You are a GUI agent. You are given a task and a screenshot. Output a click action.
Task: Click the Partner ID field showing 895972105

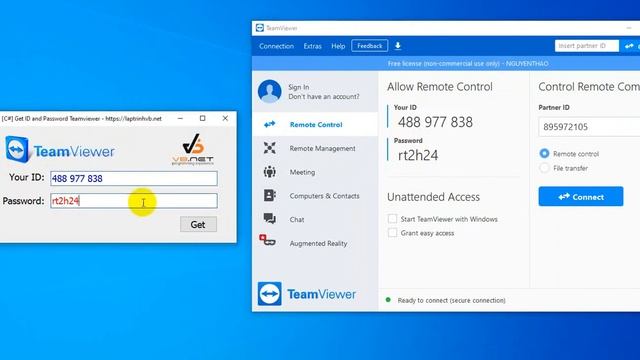click(x=589, y=127)
